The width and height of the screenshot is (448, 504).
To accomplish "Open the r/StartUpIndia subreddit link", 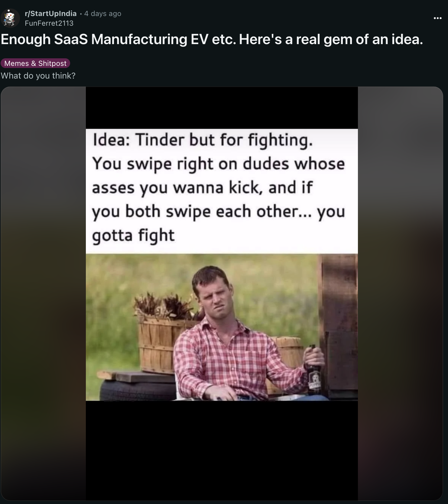I will click(x=51, y=14).
